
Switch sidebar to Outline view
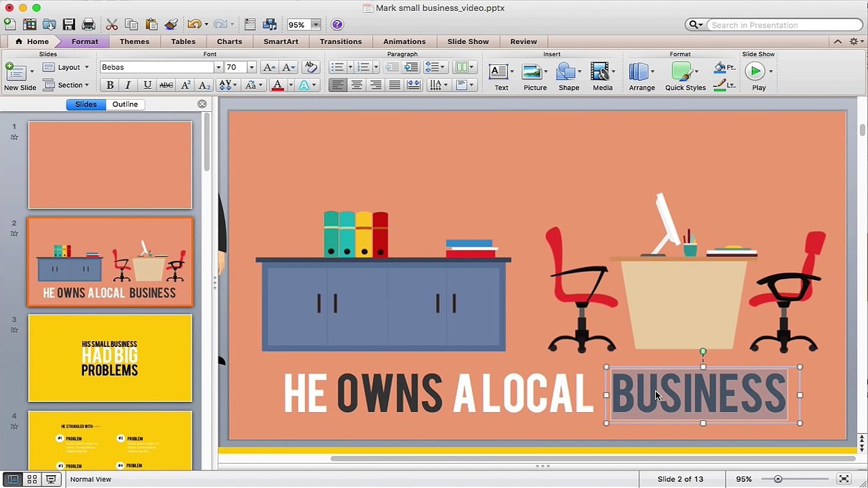(x=125, y=104)
